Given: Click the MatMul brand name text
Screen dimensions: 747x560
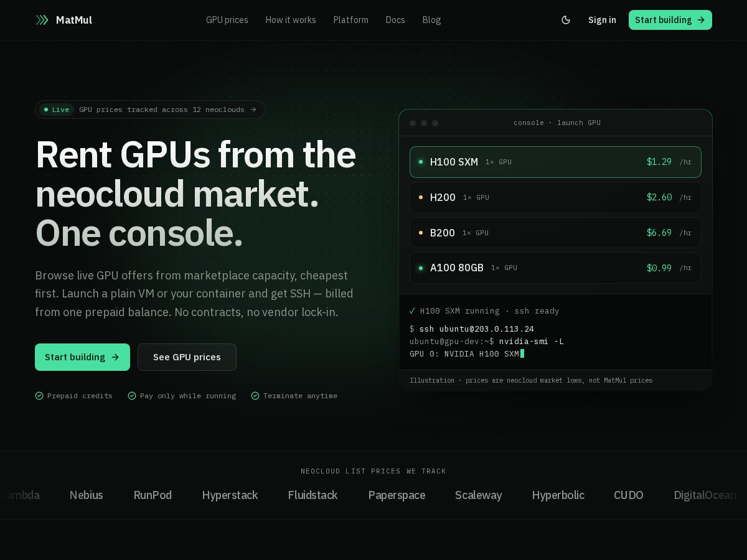Looking at the screenshot, I should [x=74, y=20].
